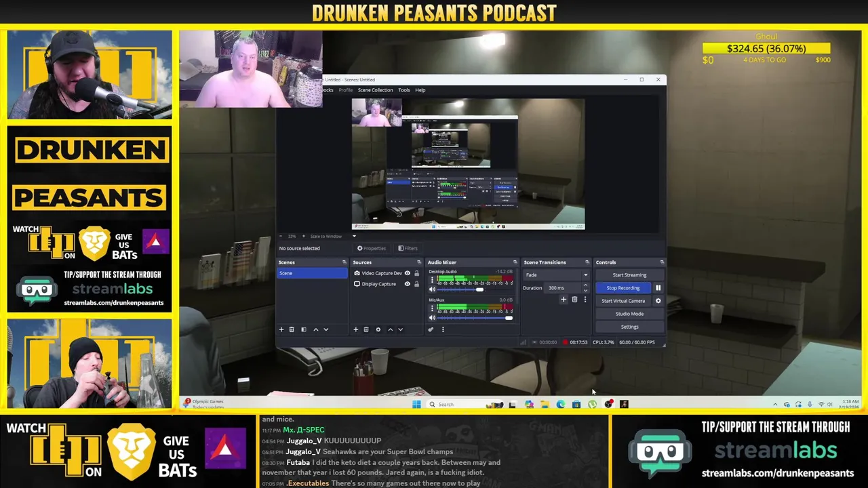Open Desktop Audio three-dot options
The image size is (868, 488).
[432, 279]
